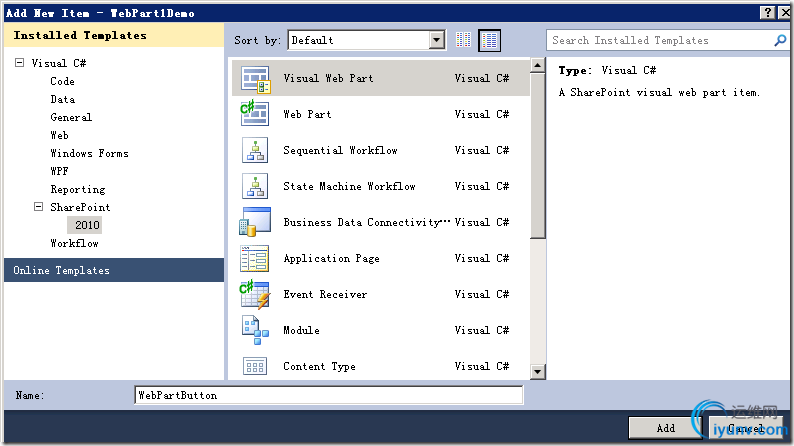Select the Windows Forms category
The width and height of the screenshot is (794, 446).
point(89,153)
